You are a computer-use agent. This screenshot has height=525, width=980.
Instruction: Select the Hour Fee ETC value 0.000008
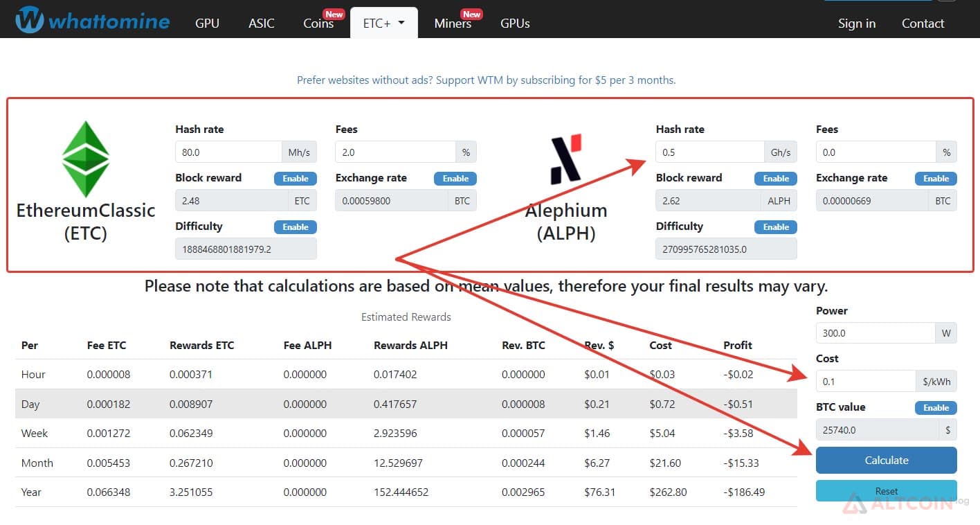[x=109, y=375]
